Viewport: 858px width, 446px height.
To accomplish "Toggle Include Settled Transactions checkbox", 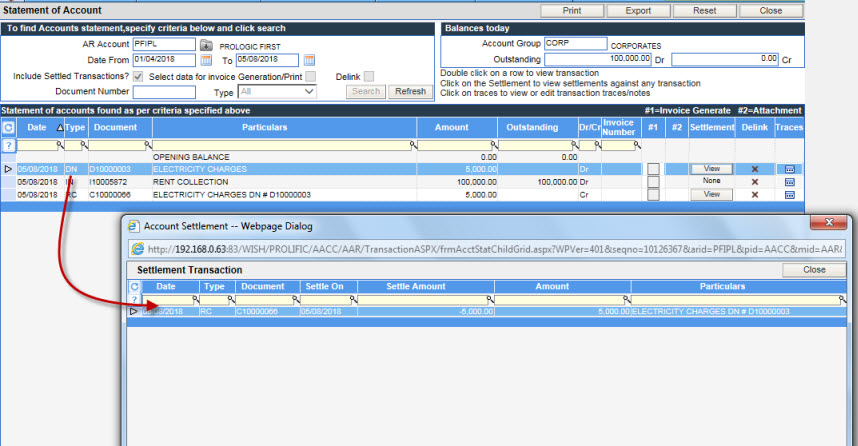I will [x=138, y=77].
